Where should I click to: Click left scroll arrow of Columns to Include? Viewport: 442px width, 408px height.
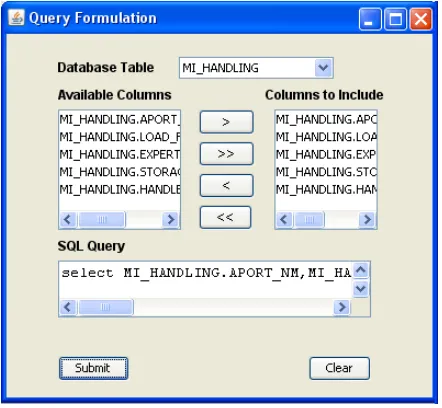click(284, 220)
